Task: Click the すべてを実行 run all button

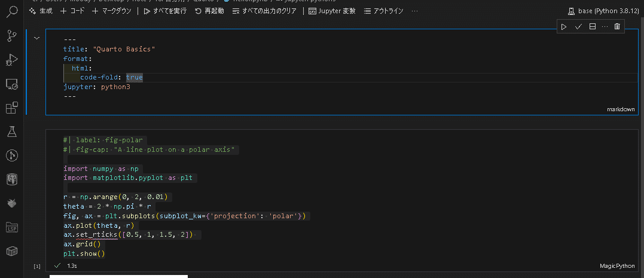Action: coord(165,11)
